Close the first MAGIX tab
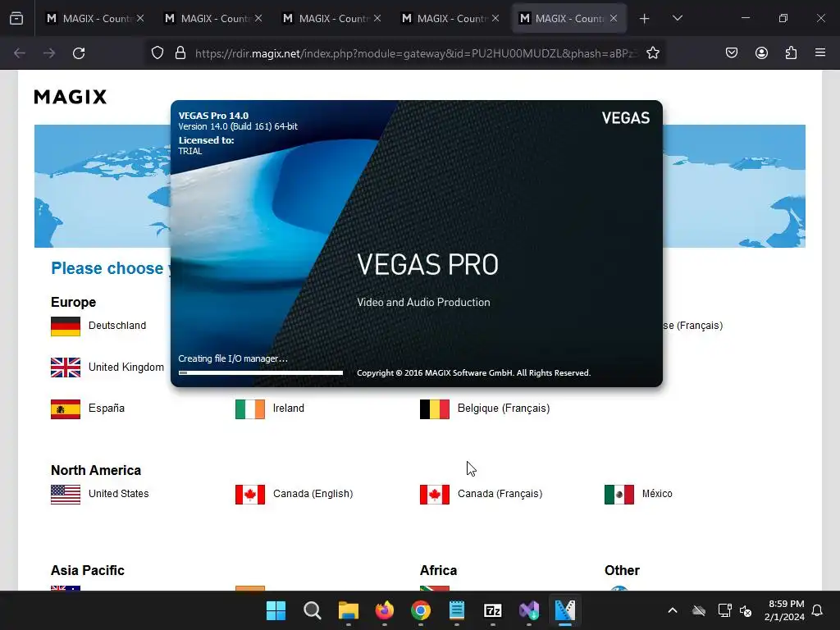This screenshot has width=840, height=630. tap(140, 18)
